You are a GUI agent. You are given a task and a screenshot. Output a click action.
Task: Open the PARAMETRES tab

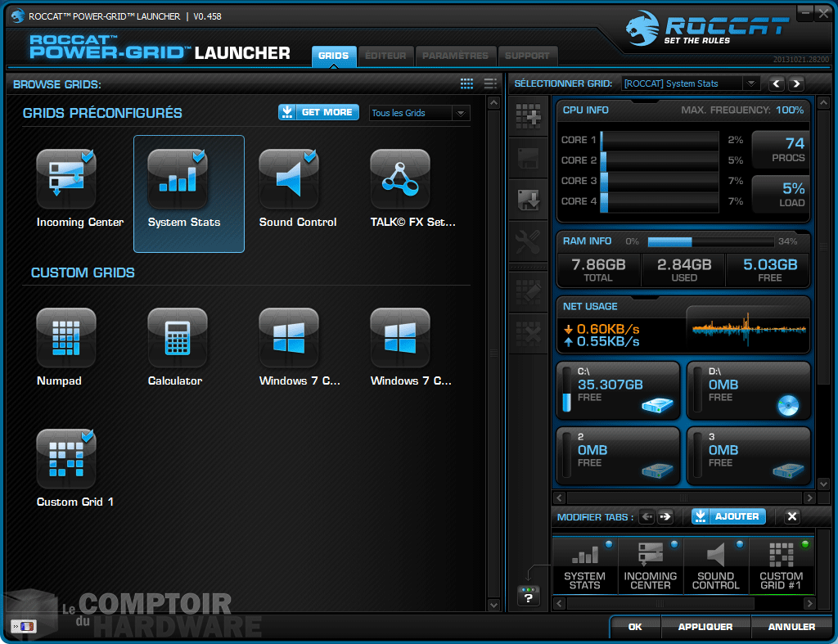pyautogui.click(x=456, y=56)
